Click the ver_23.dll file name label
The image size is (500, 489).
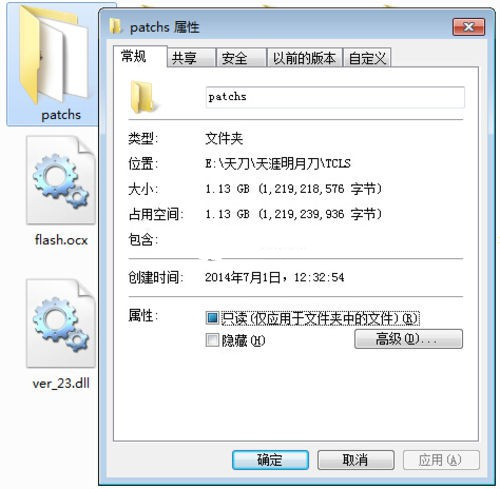click(61, 383)
